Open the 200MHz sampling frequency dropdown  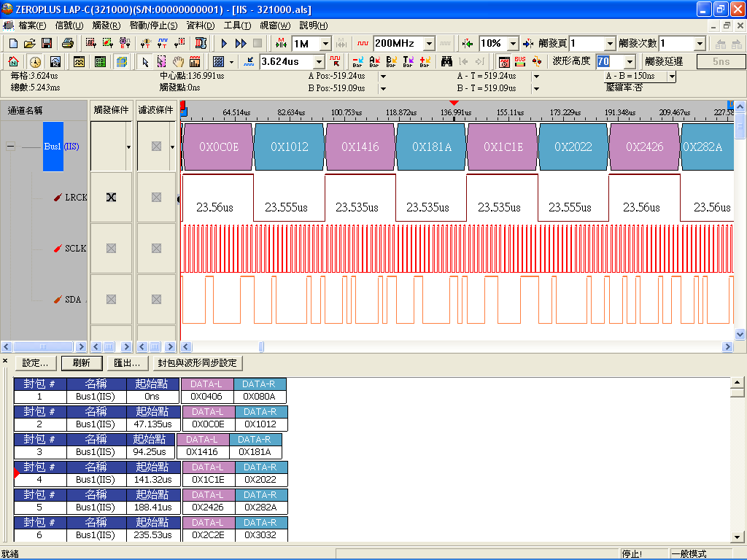tap(429, 44)
